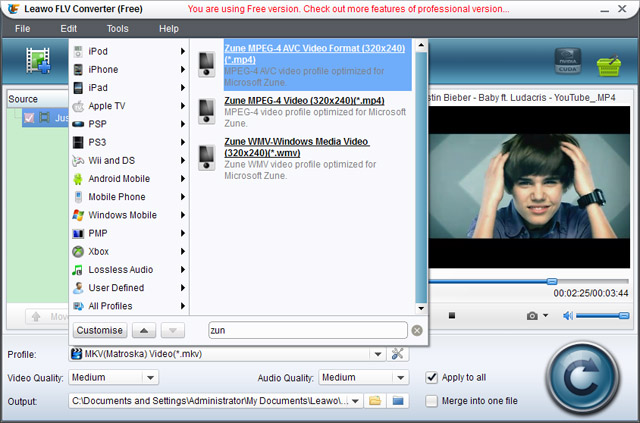The width and height of the screenshot is (640, 423).
Task: Choose the User Defined menu entry
Action: [x=129, y=288]
